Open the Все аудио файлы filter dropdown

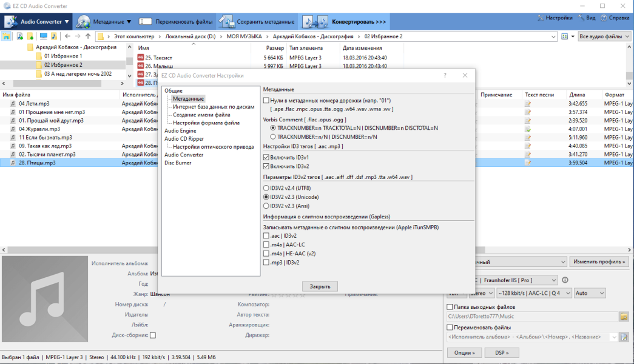click(604, 36)
